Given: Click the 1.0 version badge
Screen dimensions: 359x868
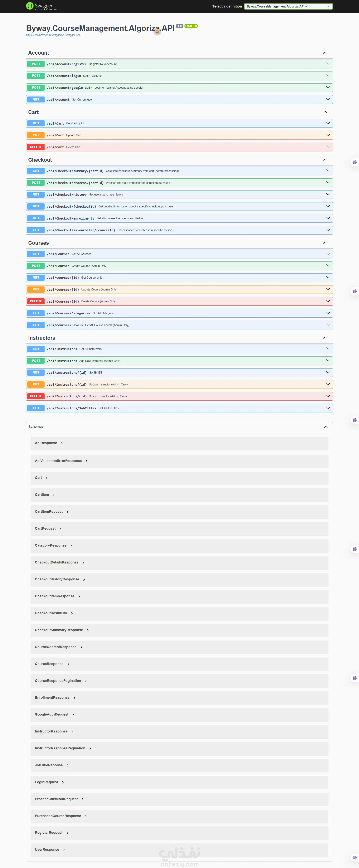Looking at the screenshot, I should [179, 26].
